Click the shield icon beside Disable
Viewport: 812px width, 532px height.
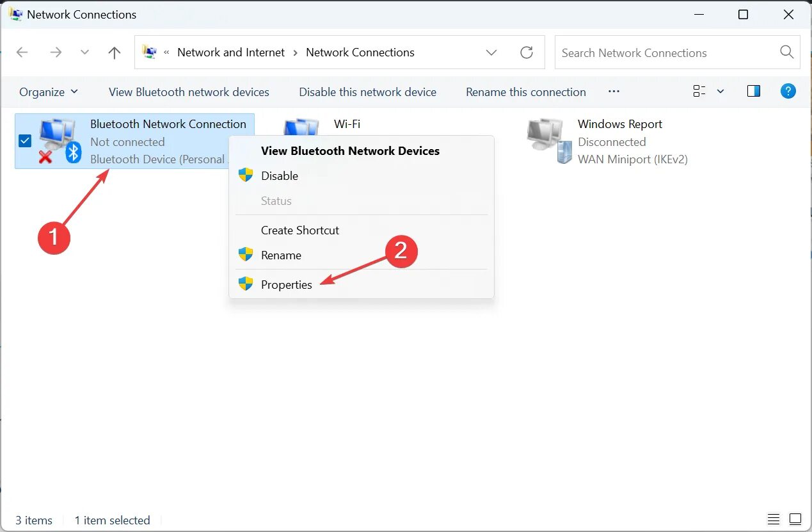tap(246, 175)
